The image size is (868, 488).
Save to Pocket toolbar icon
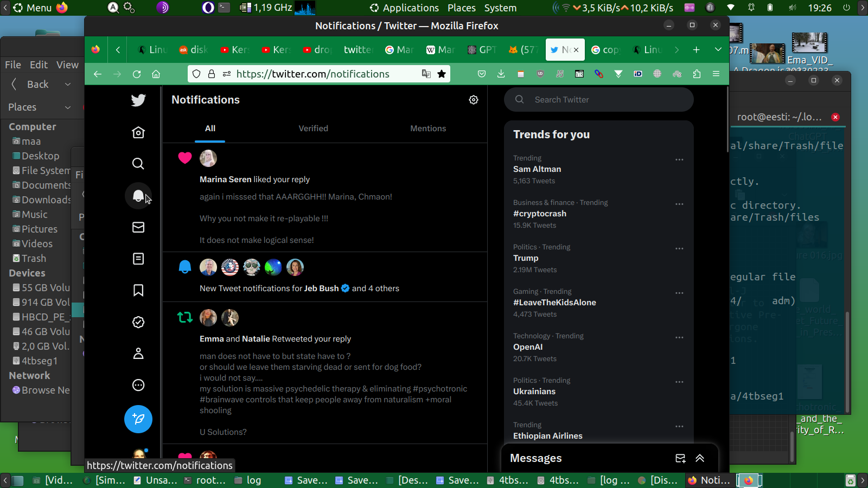tap(481, 74)
